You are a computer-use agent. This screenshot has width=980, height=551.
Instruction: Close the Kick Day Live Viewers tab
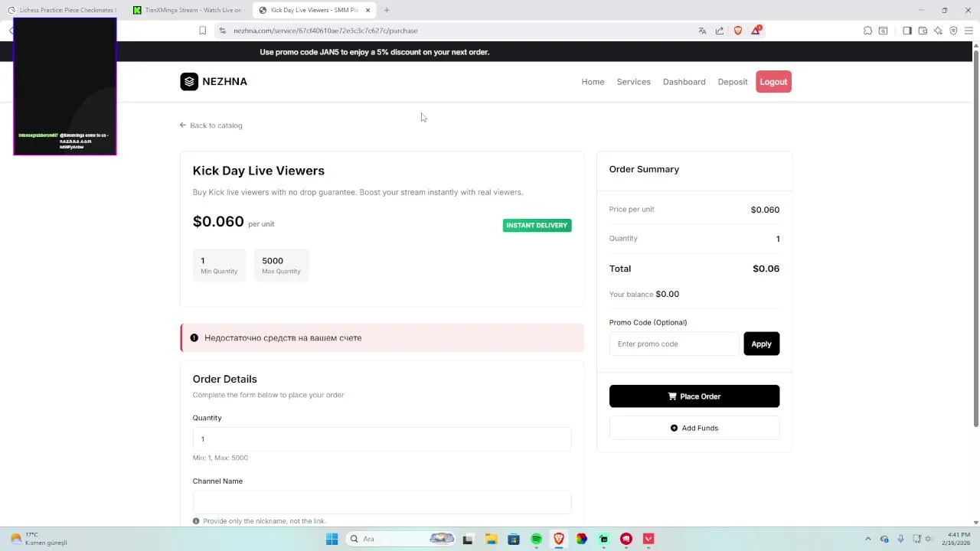coord(367,10)
